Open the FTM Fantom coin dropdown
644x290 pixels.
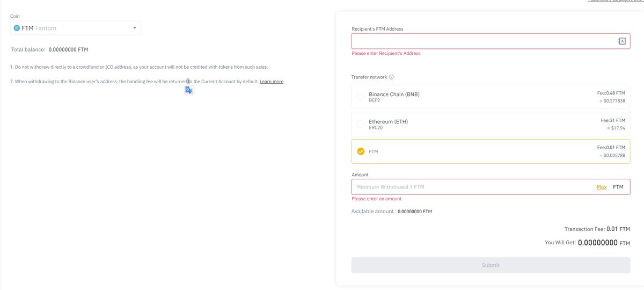pos(76,28)
